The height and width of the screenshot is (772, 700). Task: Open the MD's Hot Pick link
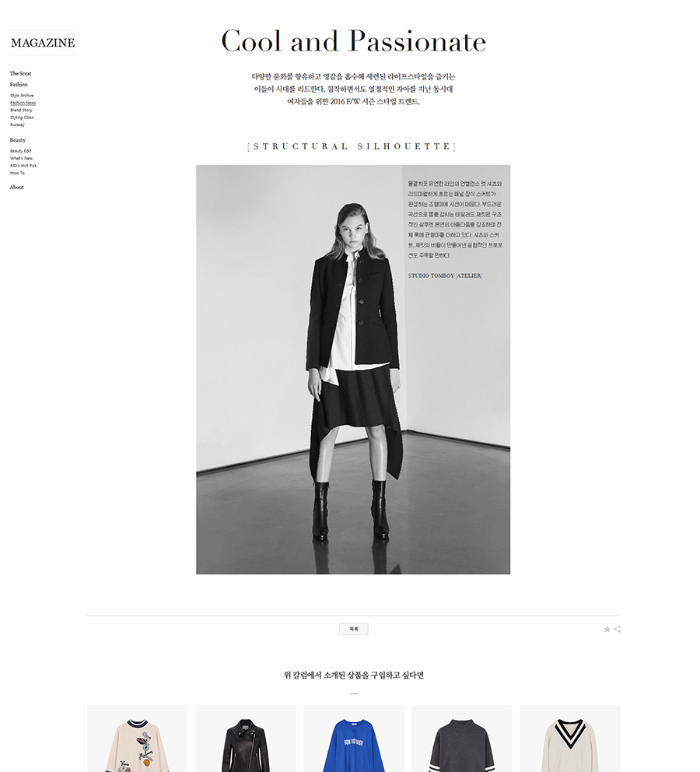click(23, 166)
